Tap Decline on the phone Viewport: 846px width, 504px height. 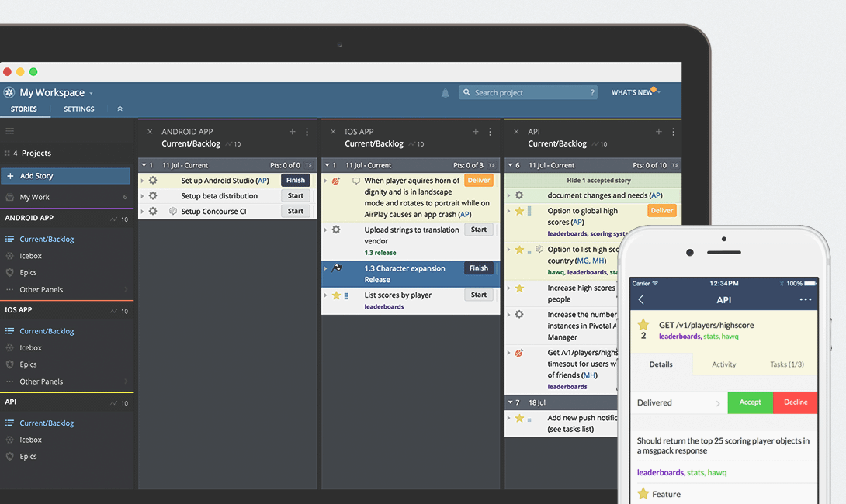point(796,402)
